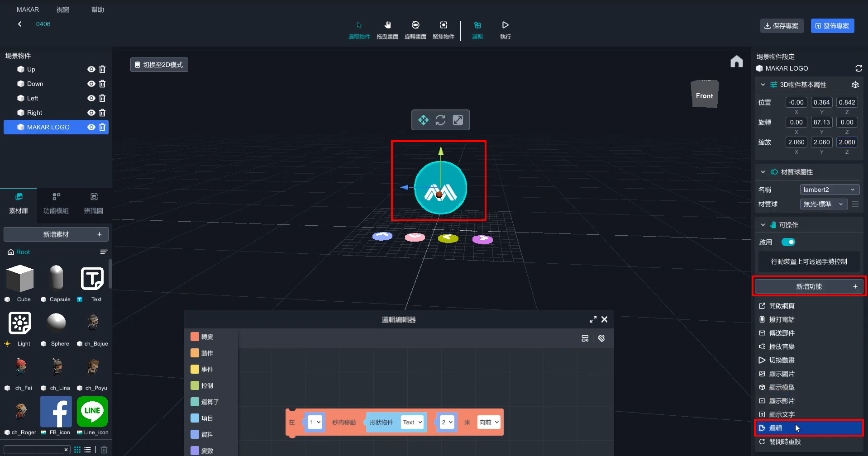Select the 選取物件 pointer tool
Viewport: 868px width, 456px height.
click(x=359, y=30)
